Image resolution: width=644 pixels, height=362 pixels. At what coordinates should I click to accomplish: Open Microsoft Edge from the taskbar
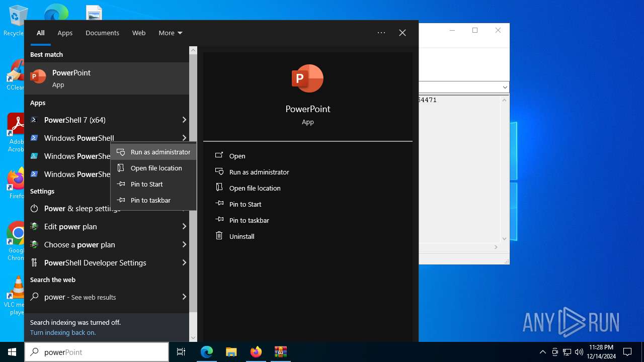tap(207, 352)
